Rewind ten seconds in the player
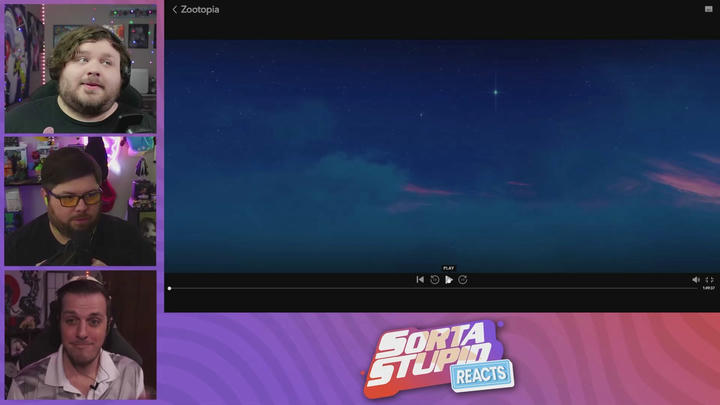Image resolution: width=720 pixels, height=405 pixels. pyautogui.click(x=434, y=280)
